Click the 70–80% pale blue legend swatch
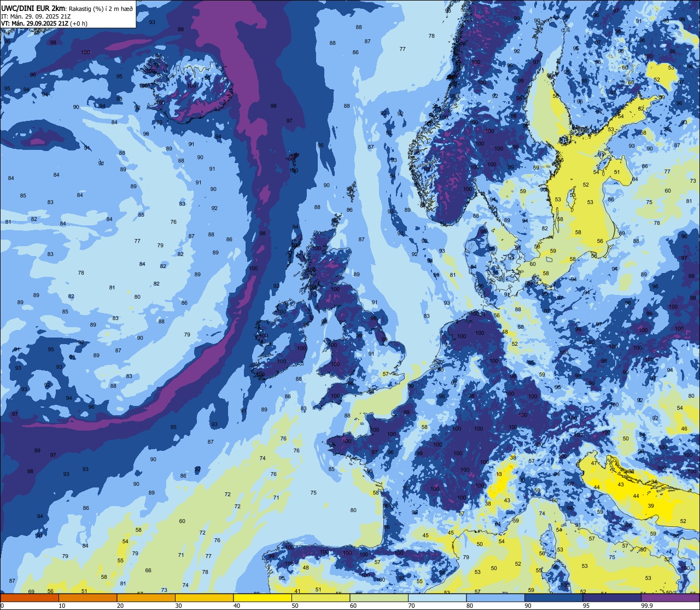This screenshot has height=610, width=700. coord(437,597)
